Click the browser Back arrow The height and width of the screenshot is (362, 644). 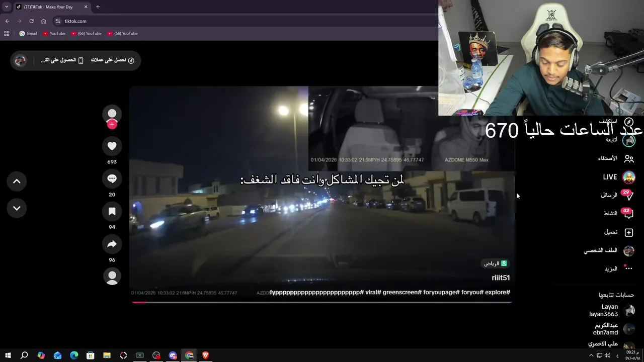point(7,21)
